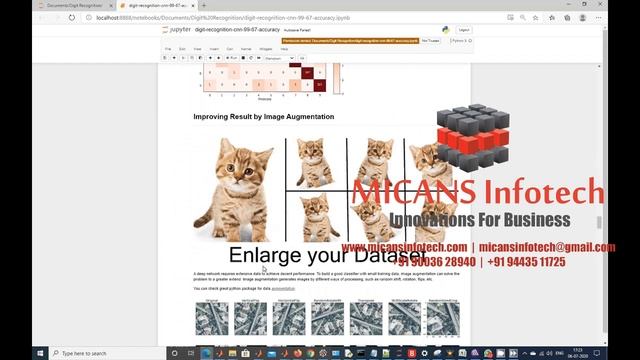This screenshot has width=640, height=360.
Task: Open the cell type dropdown in toolbar
Action: point(279,58)
